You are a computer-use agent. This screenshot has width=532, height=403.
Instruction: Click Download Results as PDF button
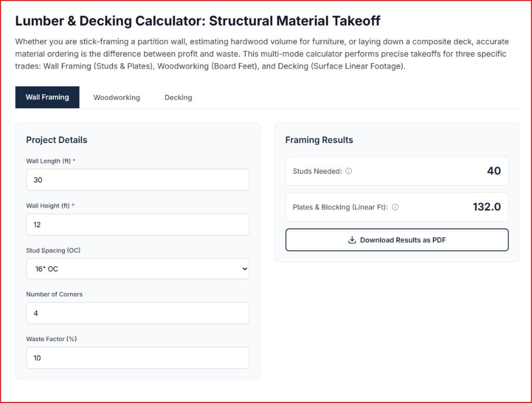point(397,240)
